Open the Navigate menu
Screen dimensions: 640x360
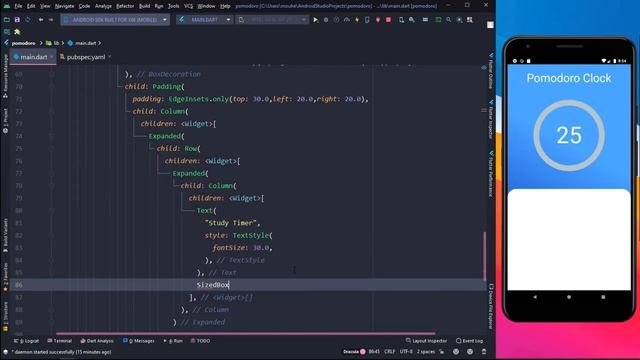pos(64,6)
